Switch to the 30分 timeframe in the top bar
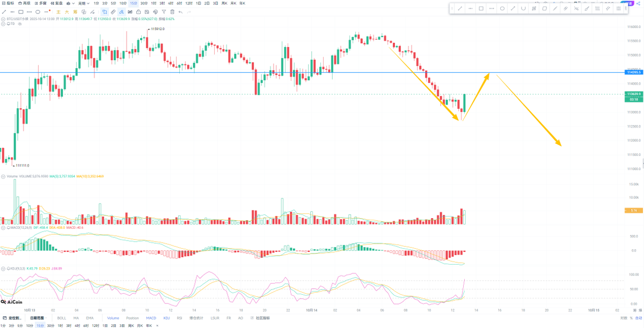 point(144,3)
